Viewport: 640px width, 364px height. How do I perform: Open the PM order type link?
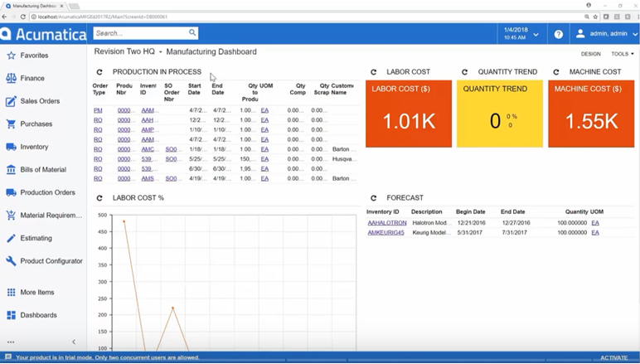(x=98, y=110)
